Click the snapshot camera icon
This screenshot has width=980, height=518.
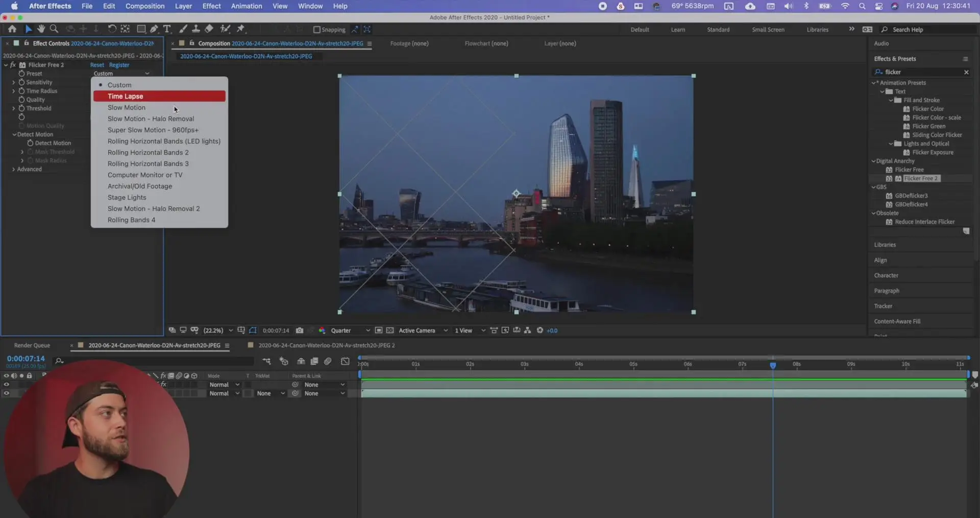(x=300, y=331)
